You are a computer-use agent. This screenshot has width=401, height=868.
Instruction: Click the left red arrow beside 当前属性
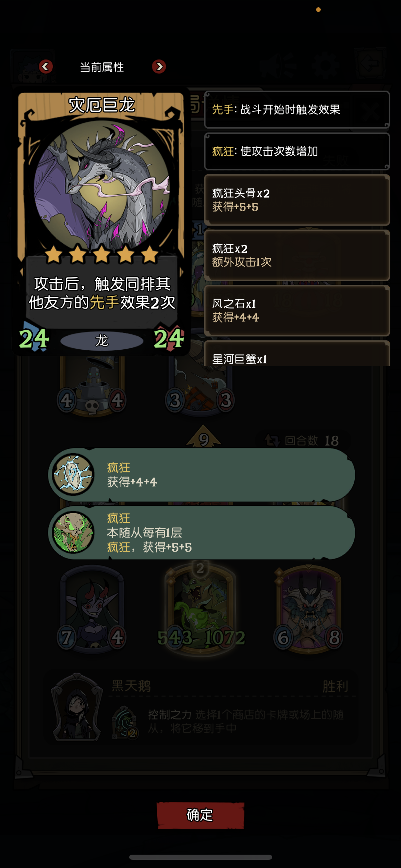46,67
